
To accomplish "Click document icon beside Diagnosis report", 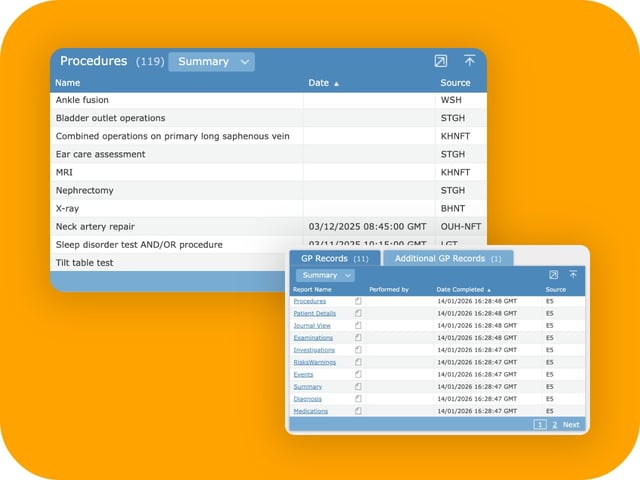I will [358, 399].
